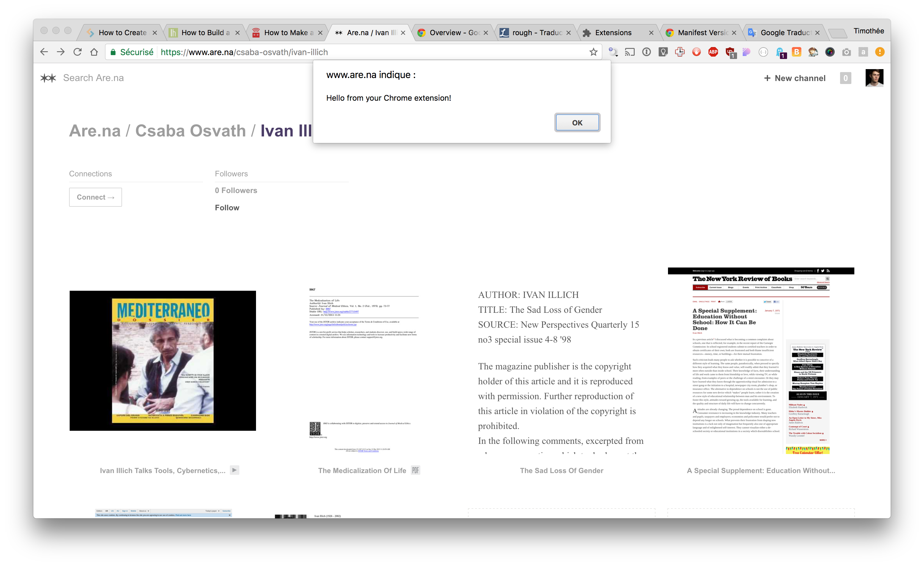Click A Special Supplement: Education Without title

pos(761,470)
